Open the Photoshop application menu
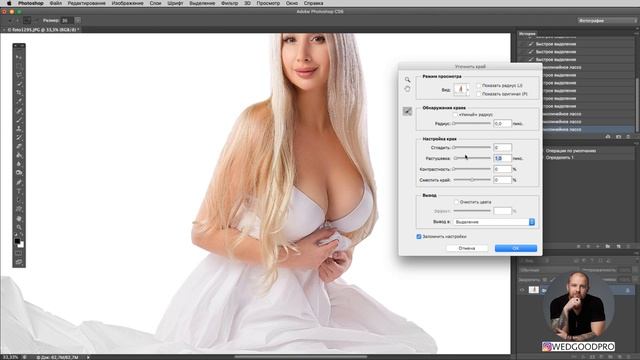The height and width of the screenshot is (360, 640). pos(31,3)
